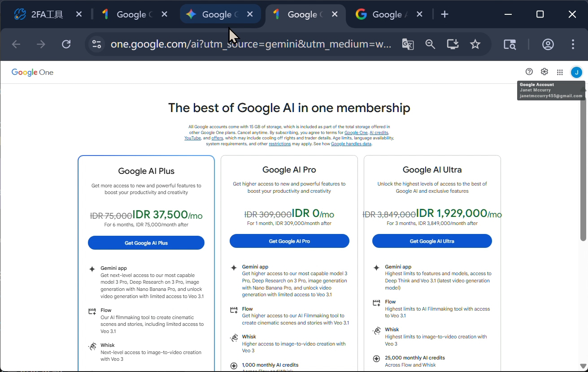Open the Chrome three-dot menu

click(573, 44)
